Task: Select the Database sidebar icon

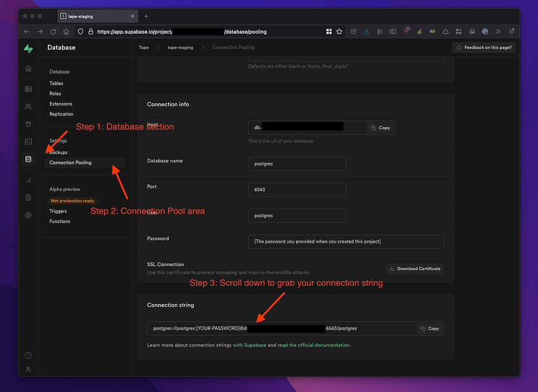Action: click(28, 159)
